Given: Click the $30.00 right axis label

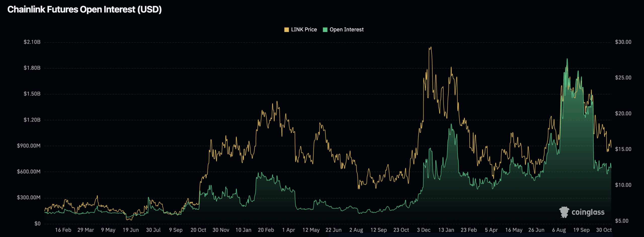Looking at the screenshot, I should tap(623, 42).
